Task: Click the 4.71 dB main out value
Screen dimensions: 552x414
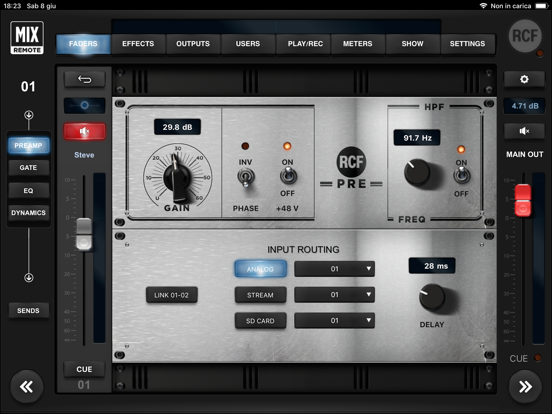Action: point(525,106)
